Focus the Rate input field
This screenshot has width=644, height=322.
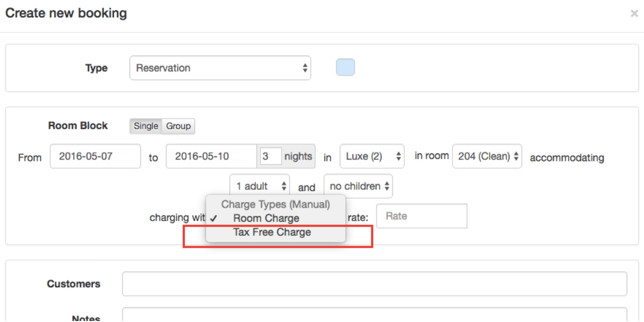421,216
